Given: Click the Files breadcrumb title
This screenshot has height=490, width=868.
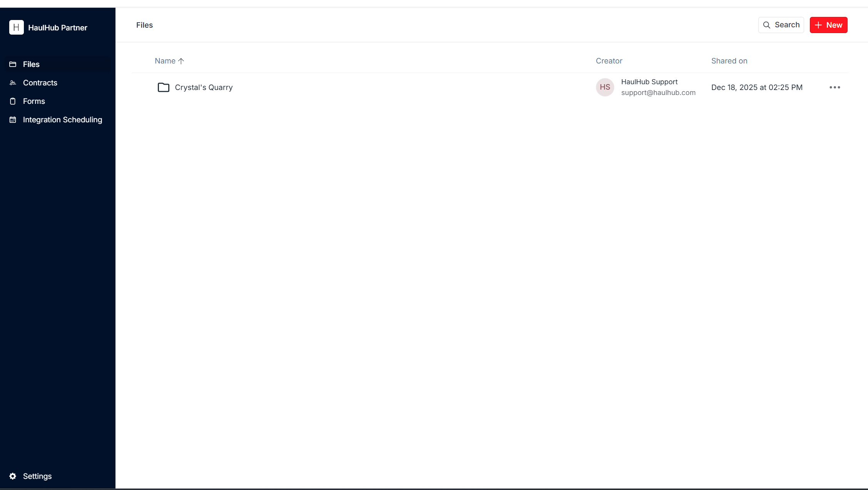Looking at the screenshot, I should coord(144,25).
